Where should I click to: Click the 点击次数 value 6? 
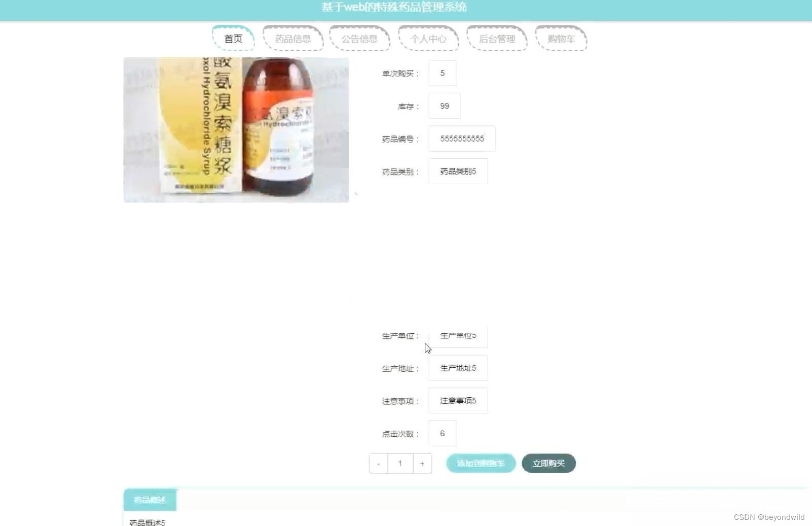point(442,434)
